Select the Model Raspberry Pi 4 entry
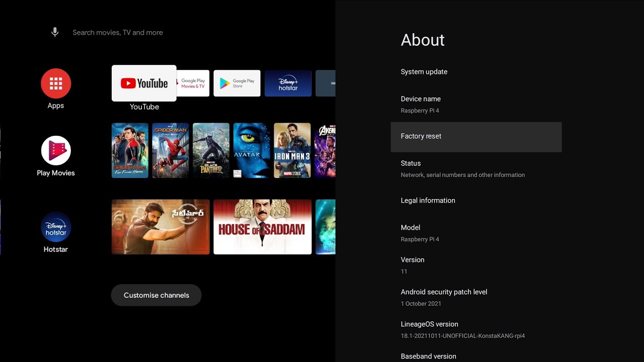 [476, 233]
